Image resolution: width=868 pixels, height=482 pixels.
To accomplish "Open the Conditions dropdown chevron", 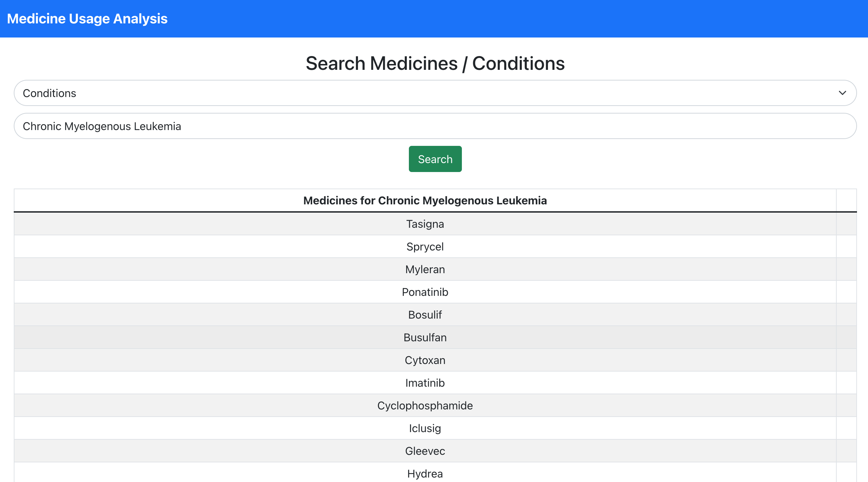I will click(842, 93).
